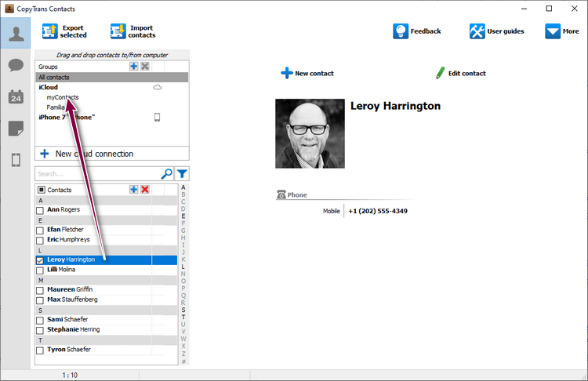This screenshot has height=381, width=588.
Task: Open the device phone section in sidebar
Action: (x=16, y=160)
